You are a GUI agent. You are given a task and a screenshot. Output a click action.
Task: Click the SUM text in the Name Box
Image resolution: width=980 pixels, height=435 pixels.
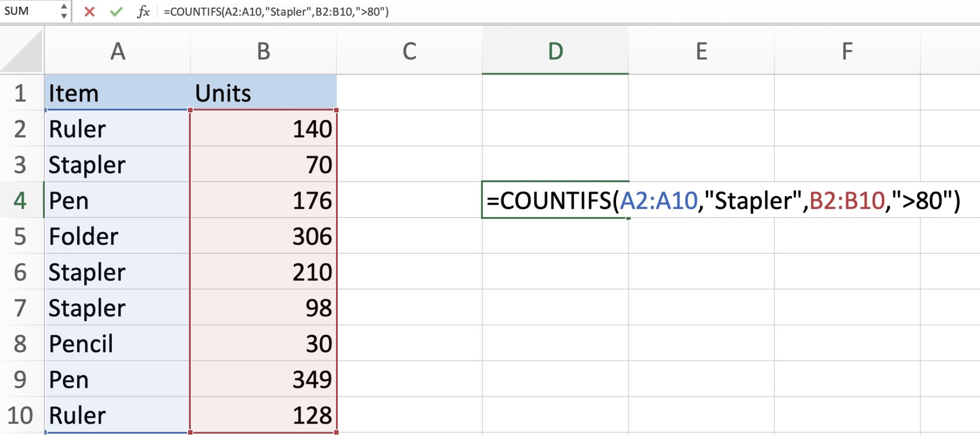(x=17, y=11)
